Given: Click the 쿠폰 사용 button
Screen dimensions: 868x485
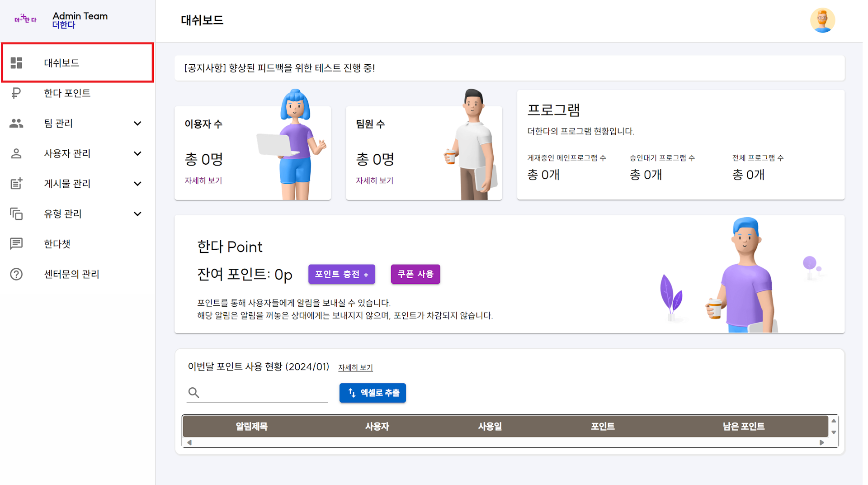Looking at the screenshot, I should coord(415,274).
